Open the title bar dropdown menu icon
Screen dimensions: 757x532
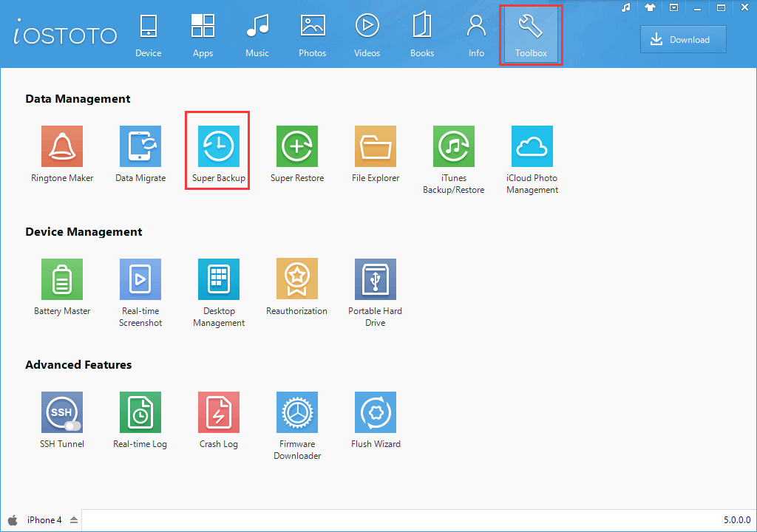point(674,7)
